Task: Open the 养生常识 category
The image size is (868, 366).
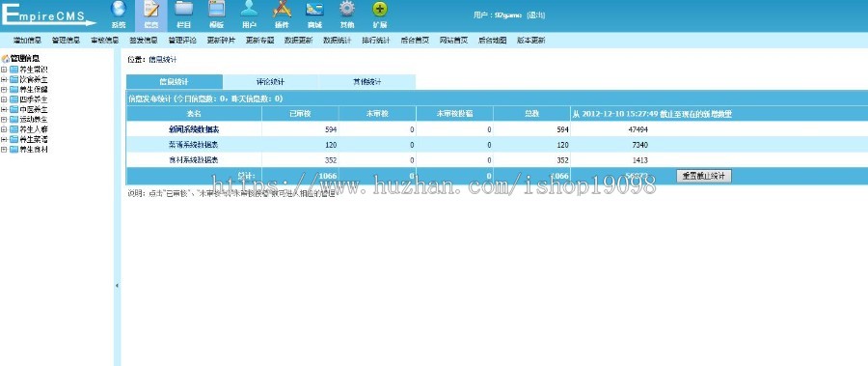Action: point(34,70)
